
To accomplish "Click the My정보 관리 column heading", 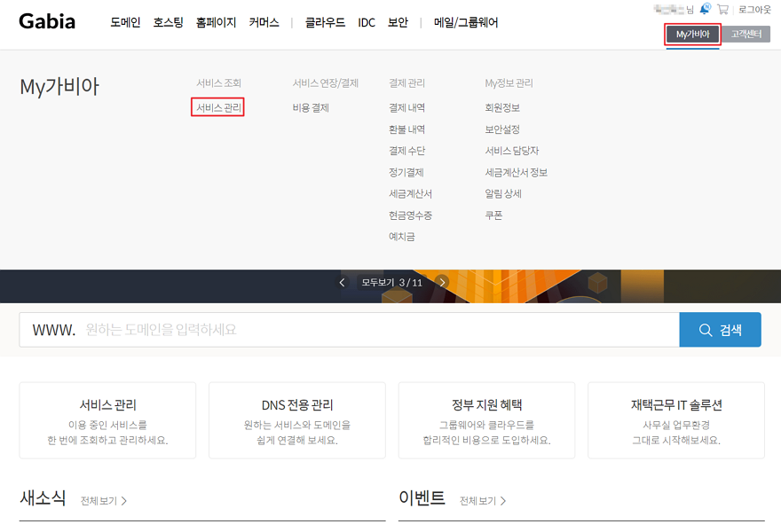I will 509,83.
